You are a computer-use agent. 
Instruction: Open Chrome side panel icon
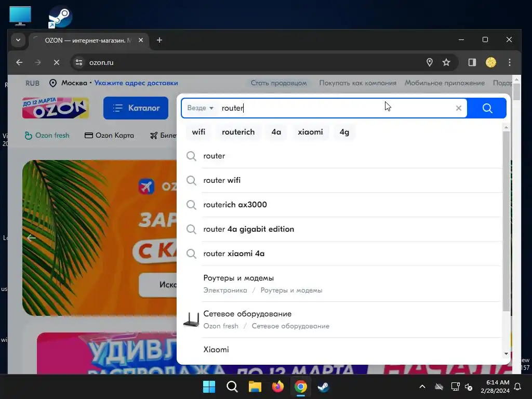(x=472, y=62)
